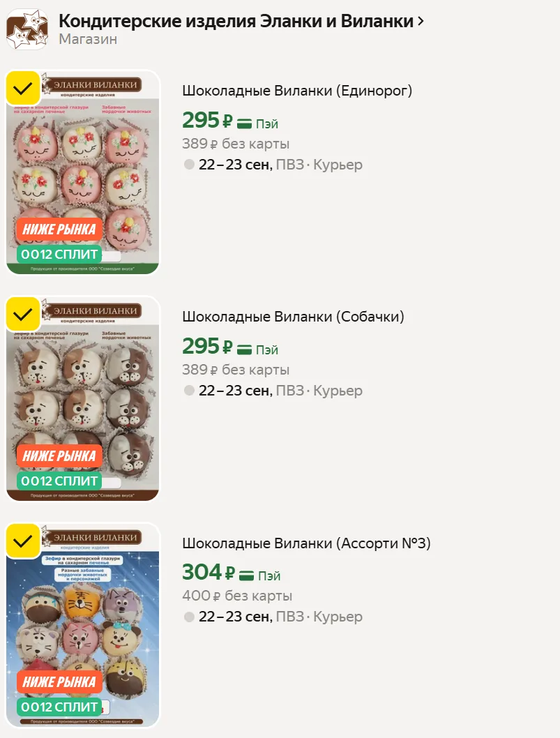Uncheck the Единорог product checkbox
Image resolution: width=560 pixels, height=738 pixels.
tap(22, 88)
